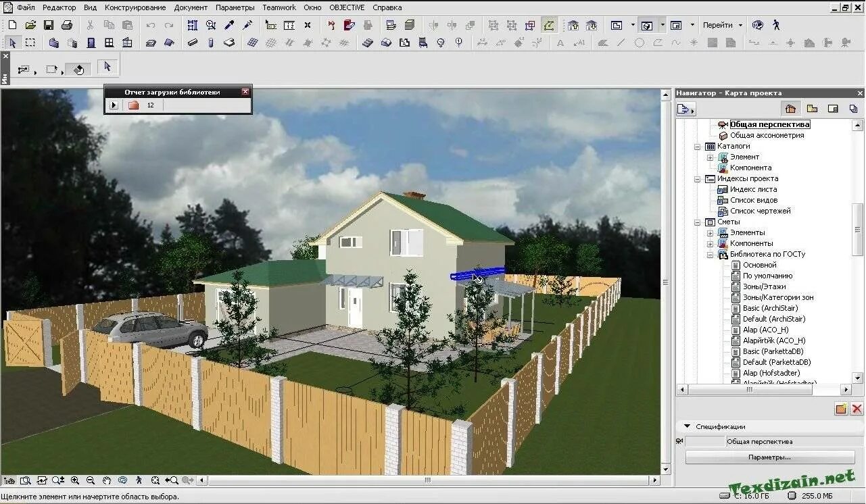Image resolution: width=866 pixels, height=504 pixels.
Task: Pick up parameters with the eyedropper icon
Action: click(229, 25)
